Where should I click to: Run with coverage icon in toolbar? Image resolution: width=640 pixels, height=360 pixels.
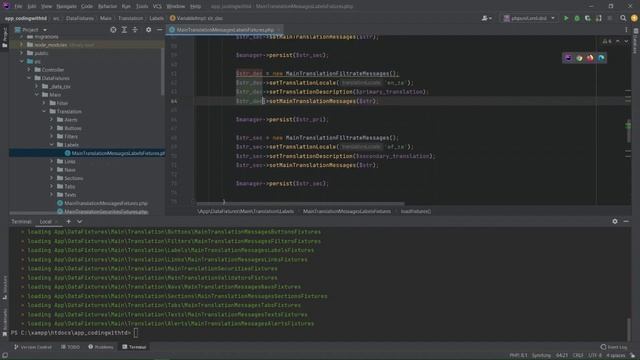pos(588,18)
